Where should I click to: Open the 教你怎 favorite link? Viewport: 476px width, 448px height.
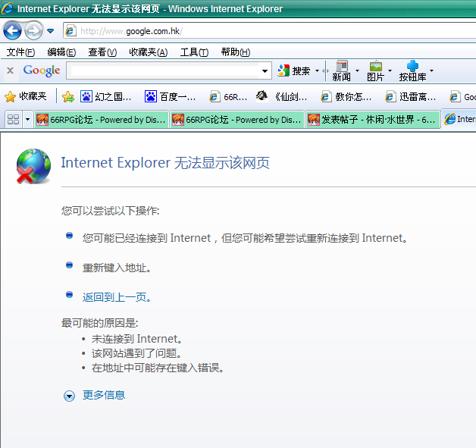click(346, 97)
